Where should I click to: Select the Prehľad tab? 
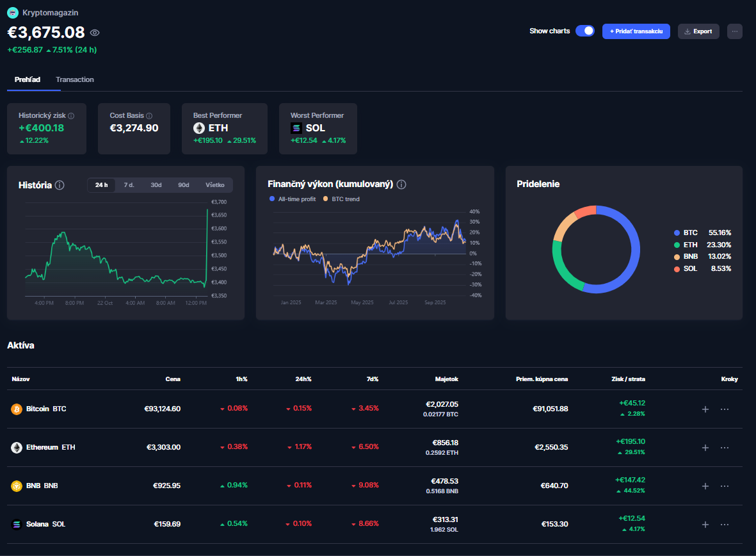click(x=28, y=79)
